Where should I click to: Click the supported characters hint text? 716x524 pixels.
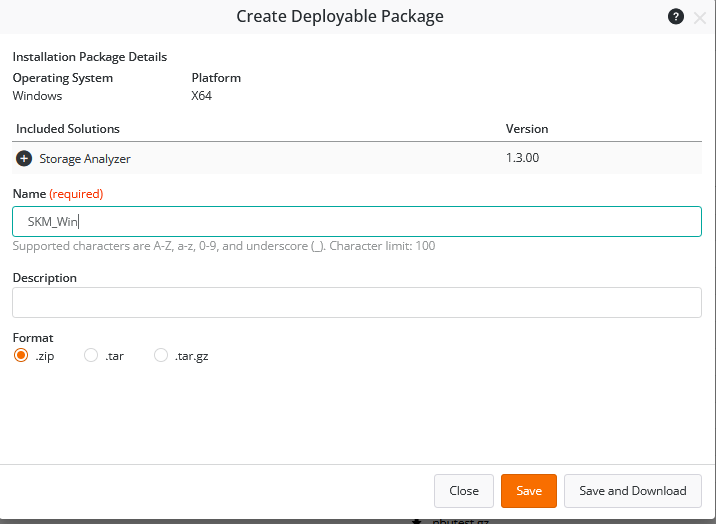pyautogui.click(x=224, y=246)
